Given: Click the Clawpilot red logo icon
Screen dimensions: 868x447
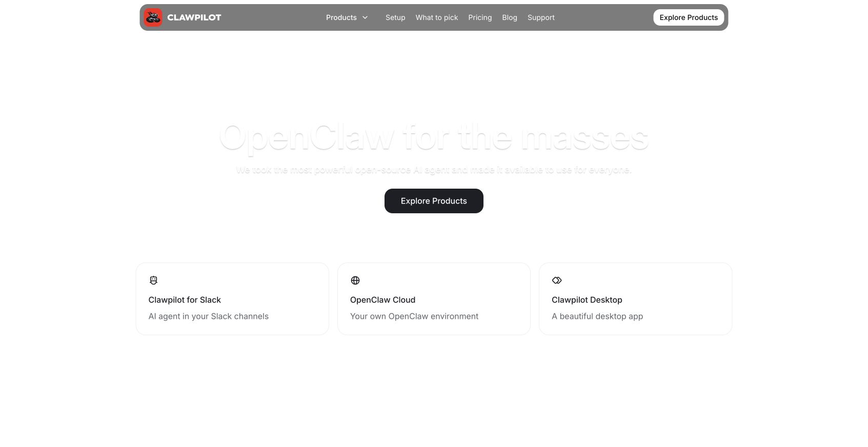Looking at the screenshot, I should (x=153, y=17).
